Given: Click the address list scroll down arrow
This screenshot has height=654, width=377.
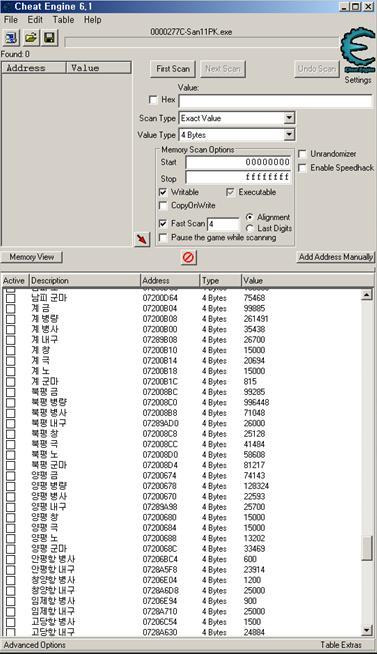Looking at the screenshot, I should 367,630.
